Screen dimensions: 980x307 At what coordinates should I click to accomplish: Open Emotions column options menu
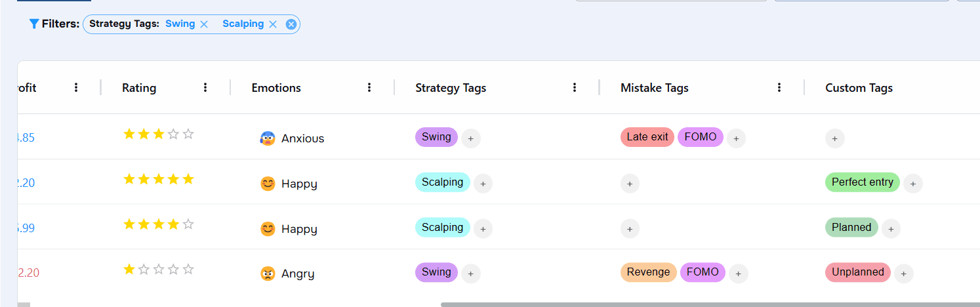(x=369, y=87)
